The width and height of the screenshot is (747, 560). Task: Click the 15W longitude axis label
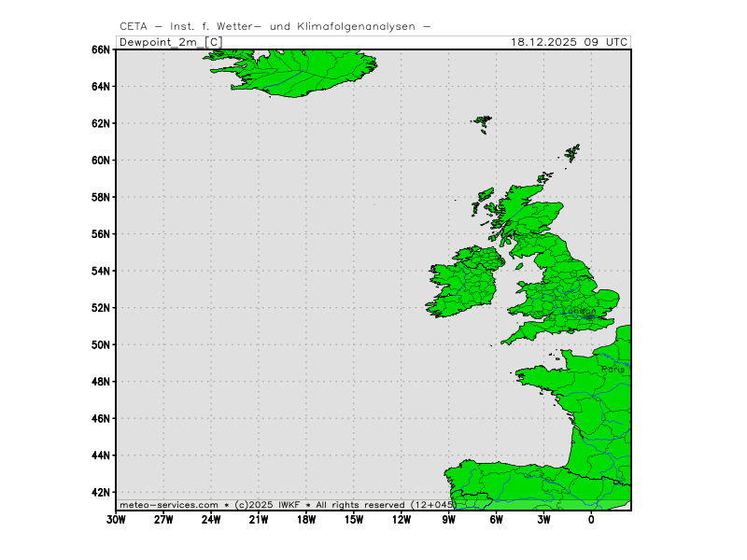[354, 520]
